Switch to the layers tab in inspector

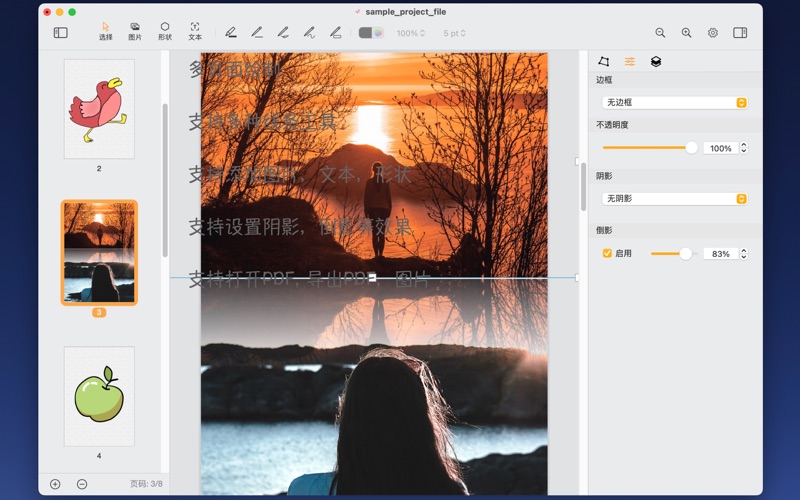(x=656, y=62)
